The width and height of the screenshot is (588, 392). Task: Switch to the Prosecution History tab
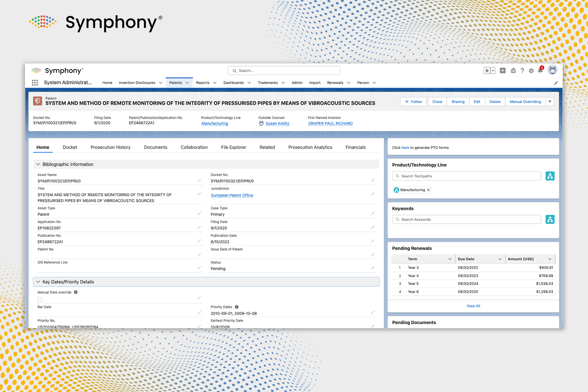tap(110, 147)
